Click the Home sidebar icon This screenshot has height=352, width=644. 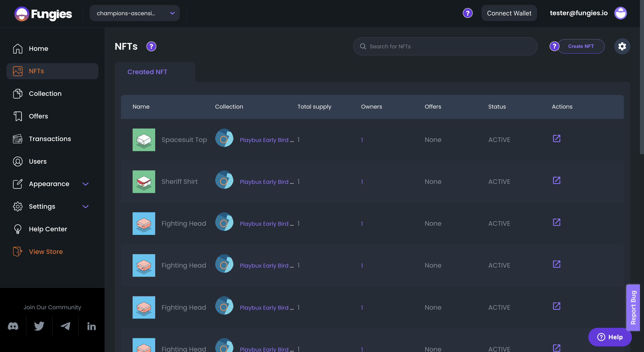click(18, 49)
